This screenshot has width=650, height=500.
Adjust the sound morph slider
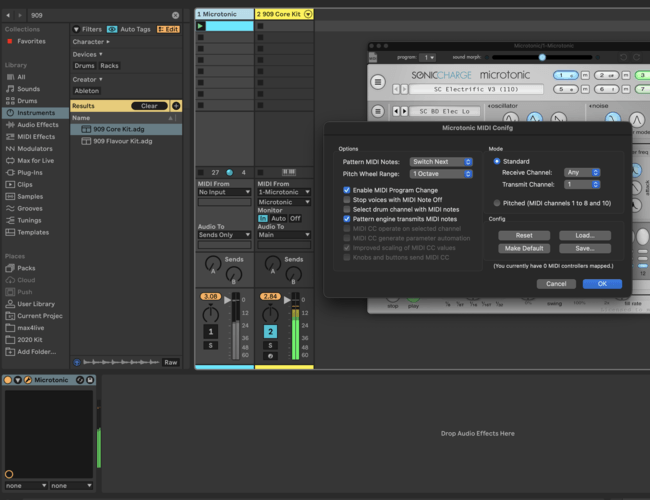(542, 57)
